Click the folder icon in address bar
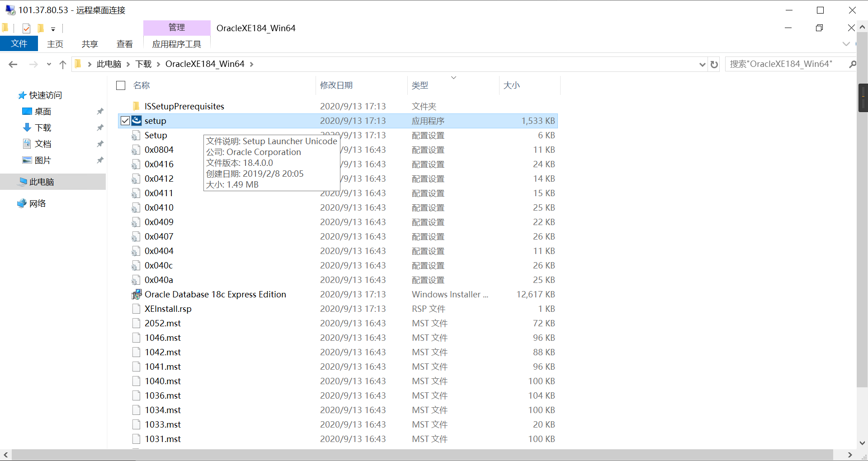This screenshot has width=868, height=461. 78,64
